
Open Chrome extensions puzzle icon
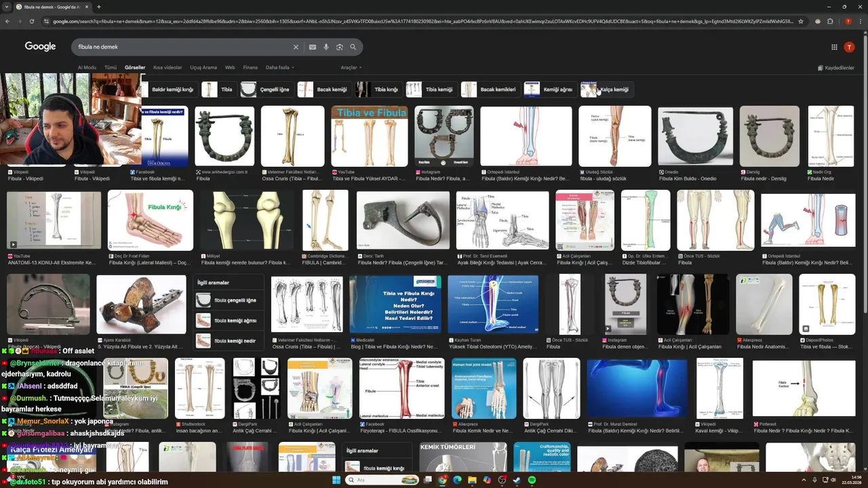(x=830, y=21)
